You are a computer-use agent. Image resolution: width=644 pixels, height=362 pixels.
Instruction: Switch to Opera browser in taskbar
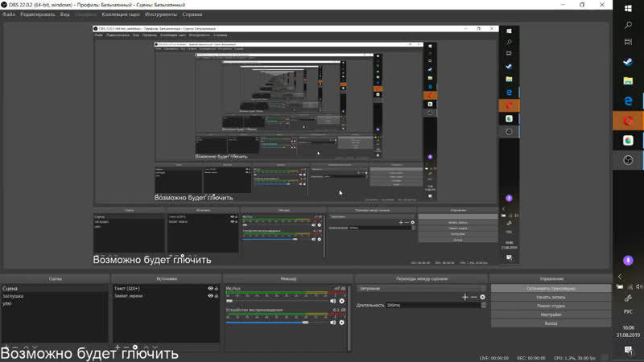[628, 121]
